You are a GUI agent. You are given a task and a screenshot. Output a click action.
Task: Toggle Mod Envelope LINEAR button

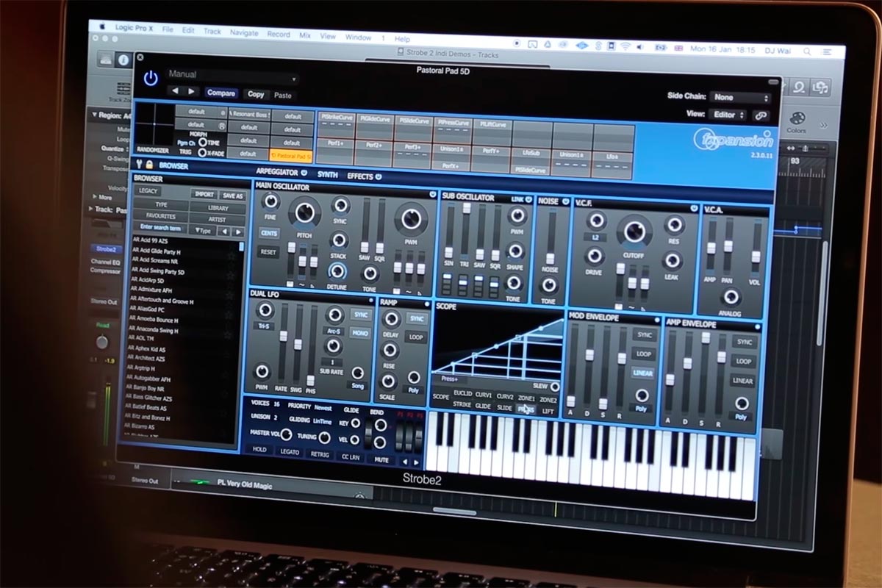coord(642,373)
